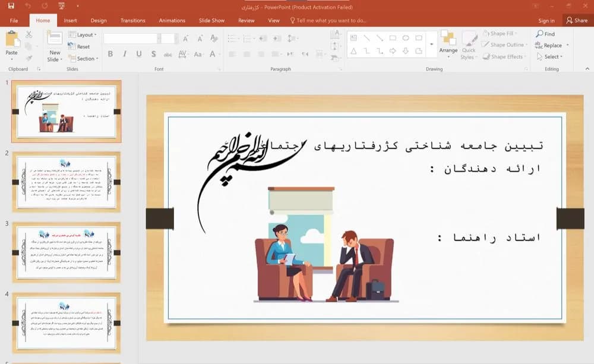Image resolution: width=594 pixels, height=364 pixels.
Task: Open Character Spacing AV dropdown
Action: coord(182,54)
